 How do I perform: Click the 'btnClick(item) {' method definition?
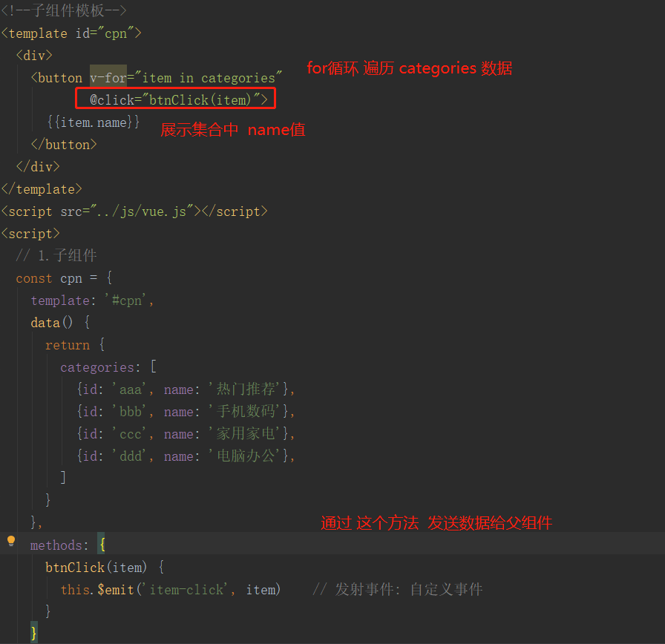click(105, 568)
